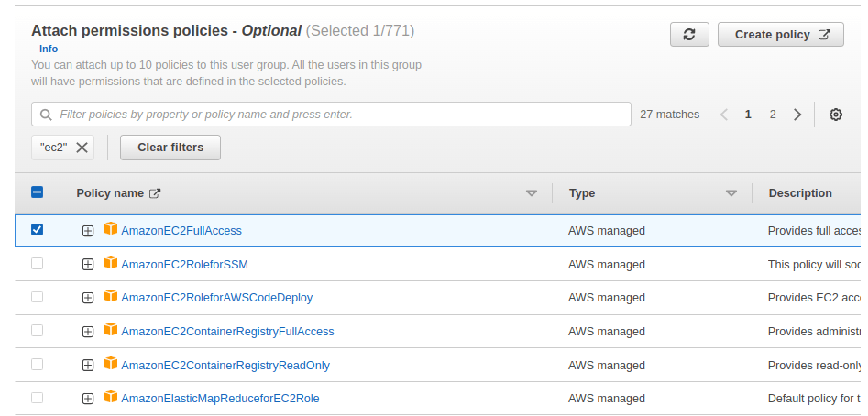Open the AmazonElasticMapReduceforEC2Role link
Viewport: 868px width, 416px height.
pyautogui.click(x=220, y=399)
